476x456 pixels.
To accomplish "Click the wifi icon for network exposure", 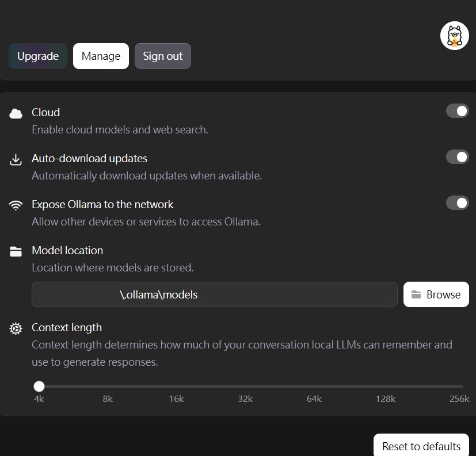I will (x=16, y=205).
